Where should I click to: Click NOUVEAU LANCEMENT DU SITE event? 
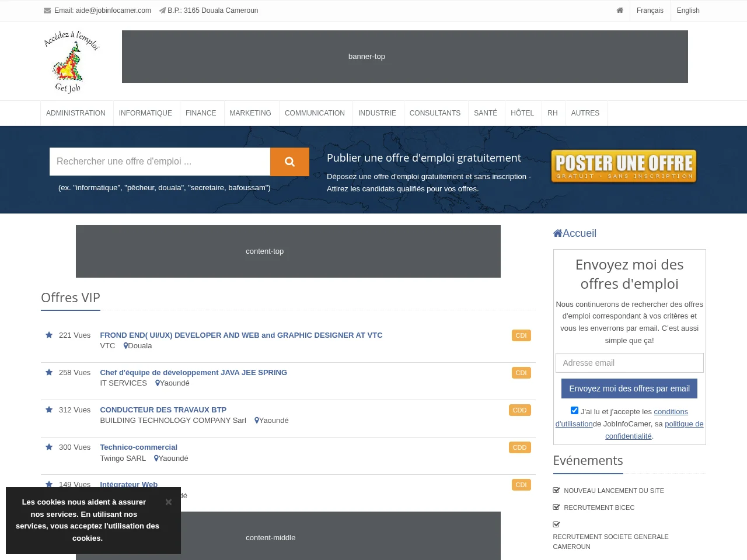[614, 491]
